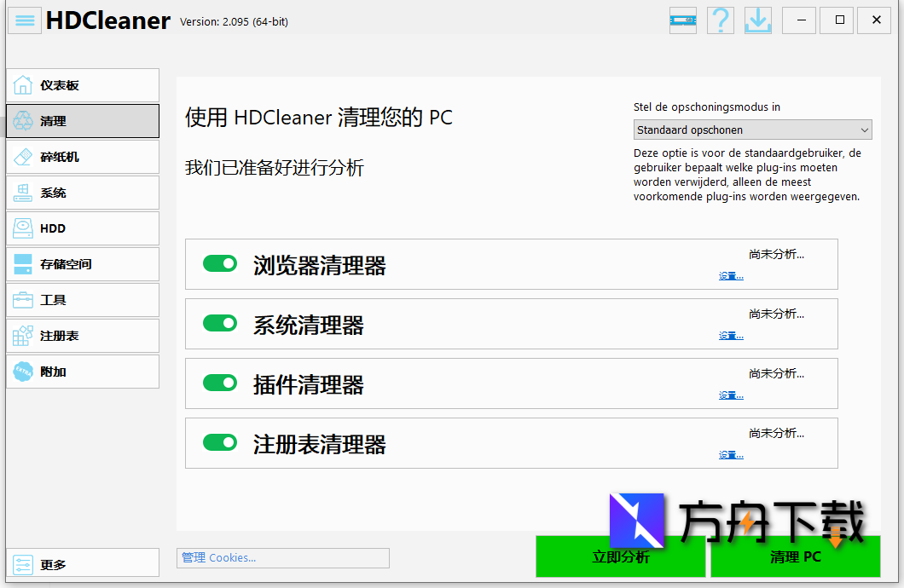Viewport: 904px width, 588px height.
Task: Open the 存储空间 storage space panel
Action: point(82,264)
